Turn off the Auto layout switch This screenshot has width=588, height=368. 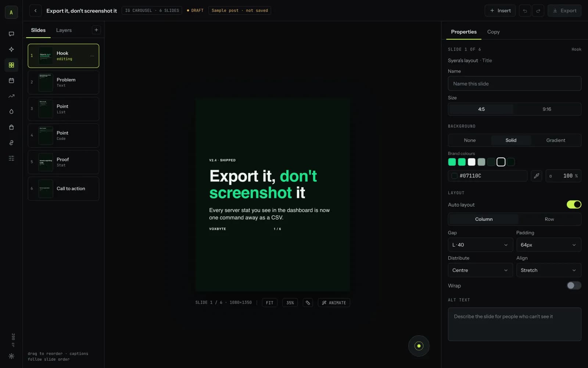574,205
